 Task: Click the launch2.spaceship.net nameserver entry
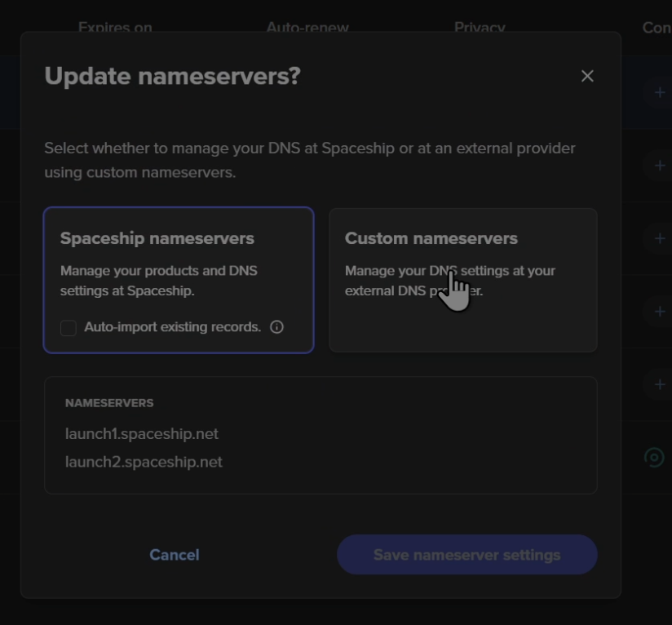(x=144, y=462)
